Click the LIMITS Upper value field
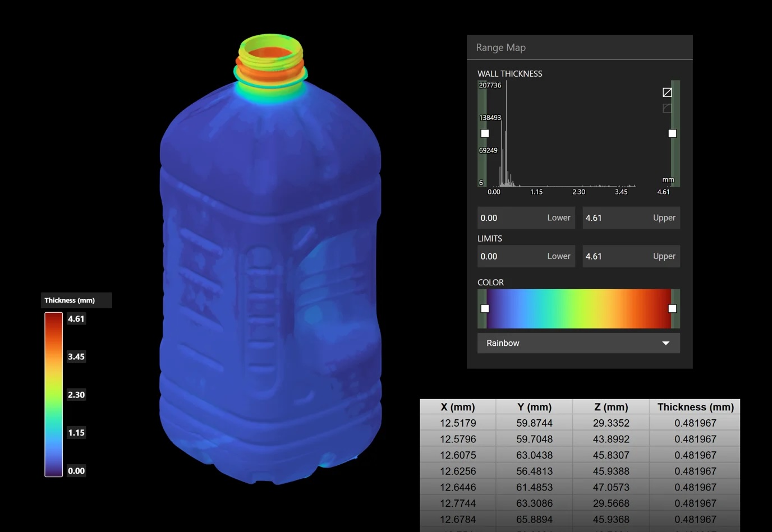Screen dimensions: 772x532 (631, 256)
